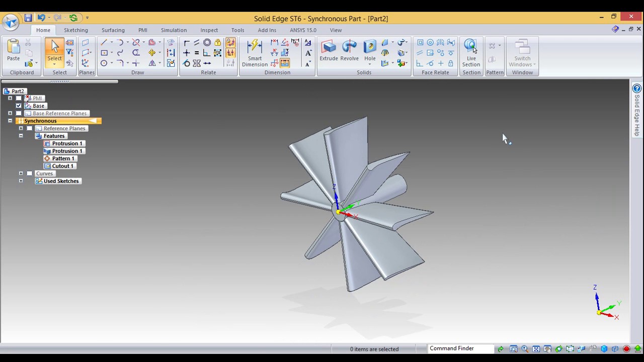This screenshot has width=644, height=362.
Task: Open the View ribbon tab
Action: click(336, 30)
